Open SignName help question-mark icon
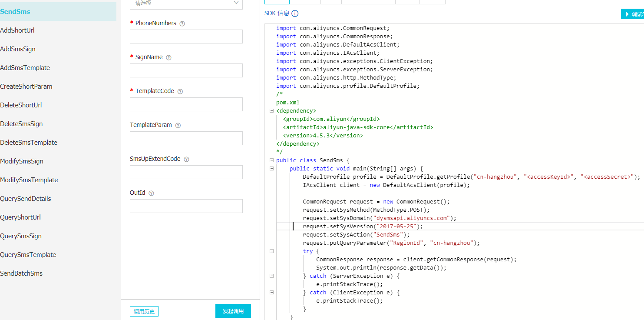Screen dimensions: 644x320 click(168, 57)
